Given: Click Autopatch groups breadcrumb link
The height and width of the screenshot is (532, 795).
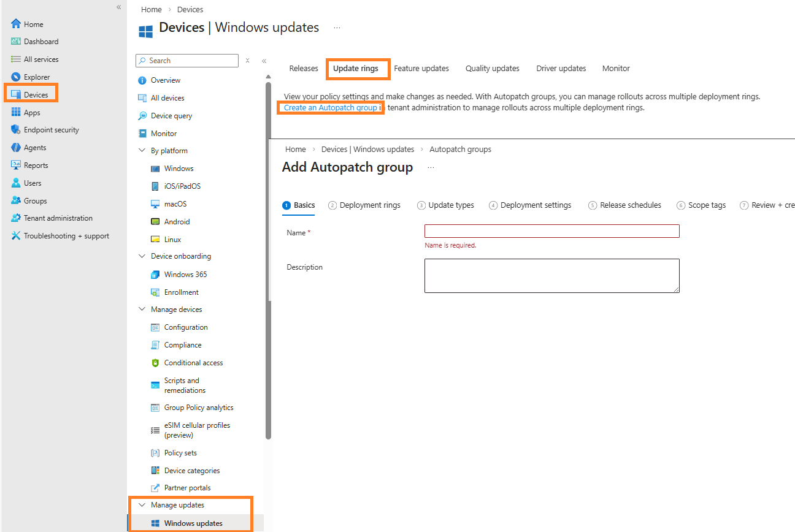Looking at the screenshot, I should 460,150.
